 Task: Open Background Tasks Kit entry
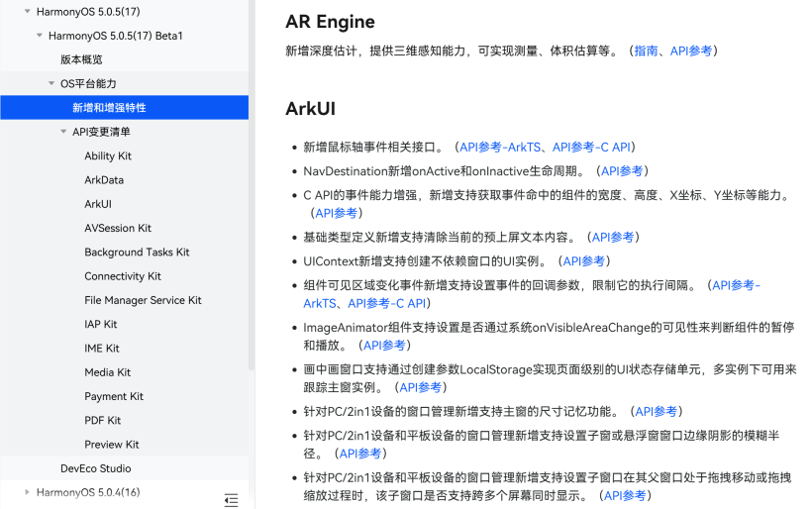click(x=137, y=252)
